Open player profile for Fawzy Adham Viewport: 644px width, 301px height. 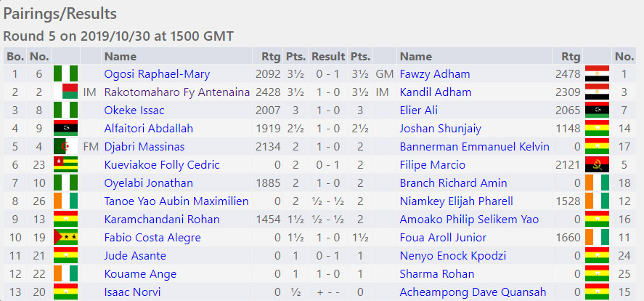(x=435, y=74)
